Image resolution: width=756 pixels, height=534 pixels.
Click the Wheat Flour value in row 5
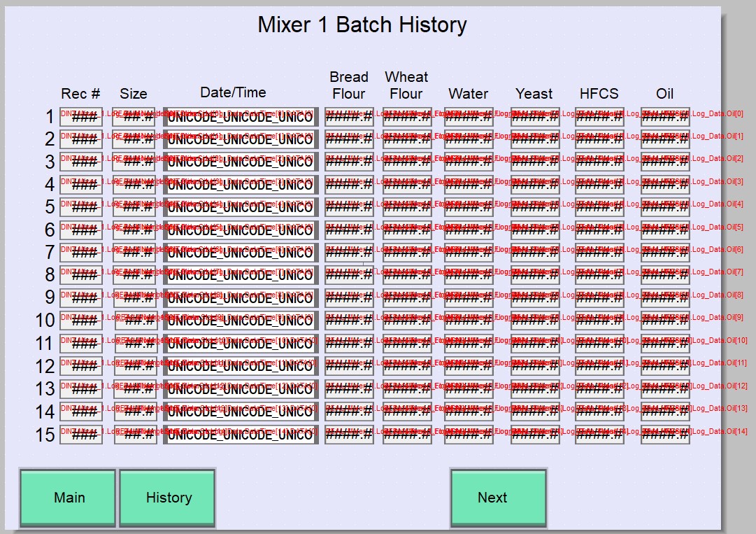407,207
